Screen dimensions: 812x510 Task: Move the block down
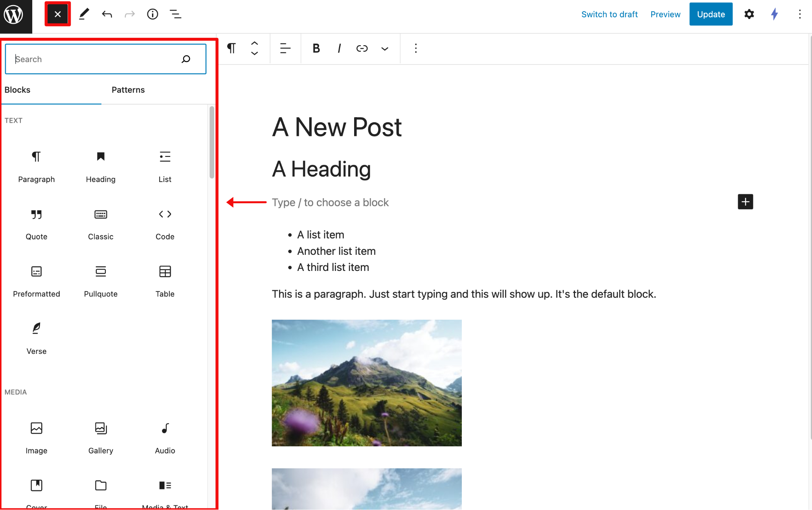(255, 53)
